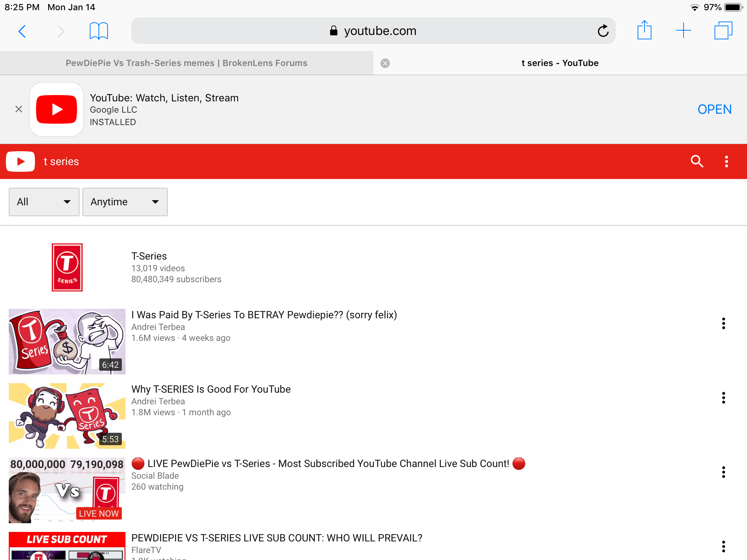Close the t series YouTube tab
This screenshot has width=747, height=560.
(x=385, y=63)
